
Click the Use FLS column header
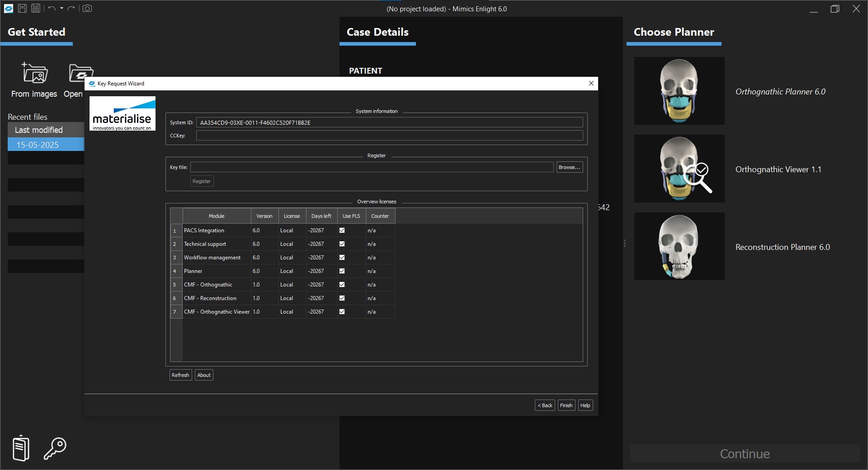351,216
